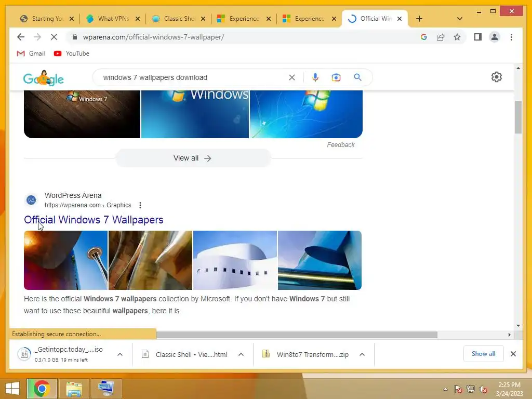Open the Windows Start button

click(x=12, y=389)
